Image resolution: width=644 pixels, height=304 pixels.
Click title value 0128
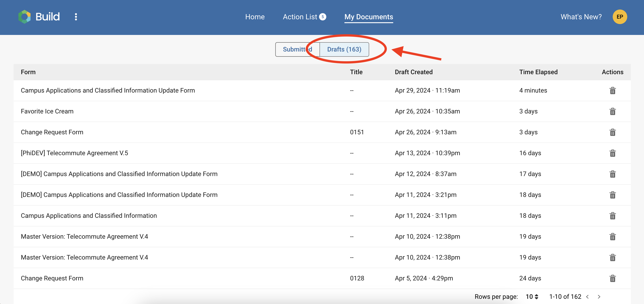(357, 278)
